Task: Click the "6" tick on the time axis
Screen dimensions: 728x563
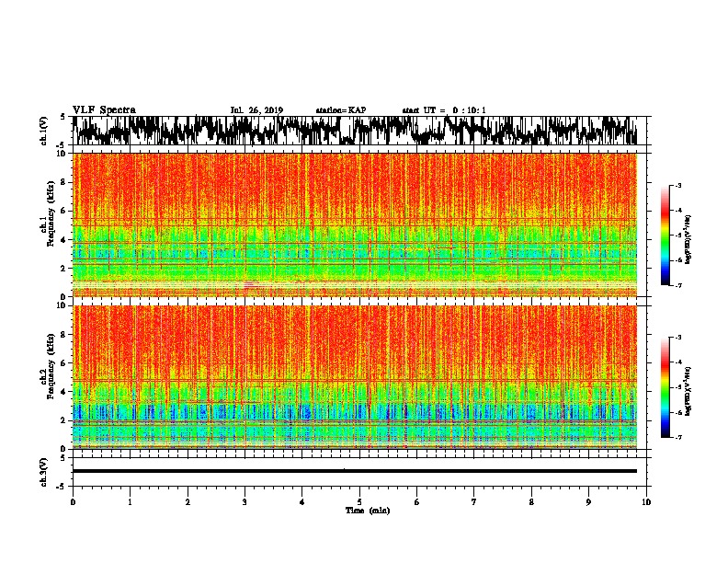Action: point(417,502)
